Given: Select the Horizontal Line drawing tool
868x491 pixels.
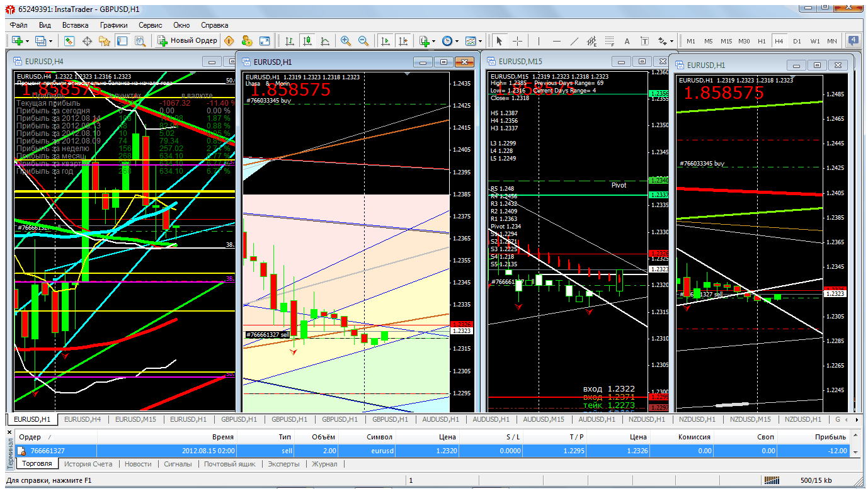Looking at the screenshot, I should point(557,41).
